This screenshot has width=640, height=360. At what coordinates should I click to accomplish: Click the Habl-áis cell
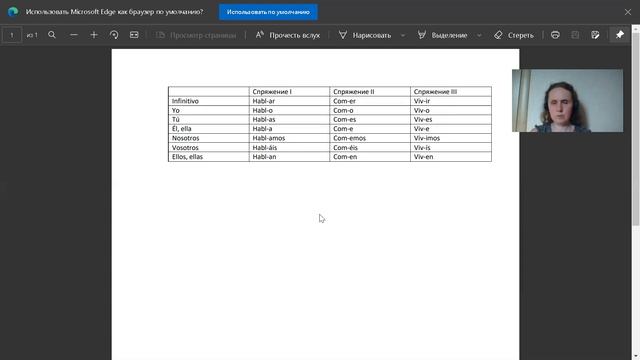point(289,147)
